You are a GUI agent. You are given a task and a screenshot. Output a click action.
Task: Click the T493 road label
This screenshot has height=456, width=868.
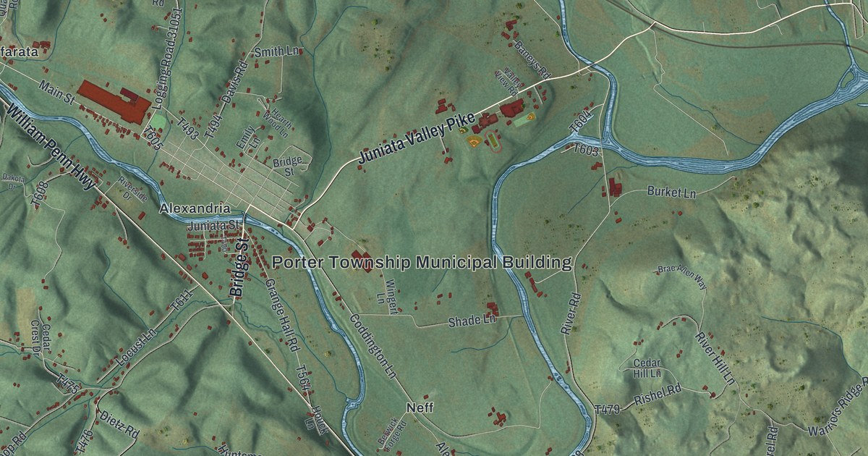[187, 129]
